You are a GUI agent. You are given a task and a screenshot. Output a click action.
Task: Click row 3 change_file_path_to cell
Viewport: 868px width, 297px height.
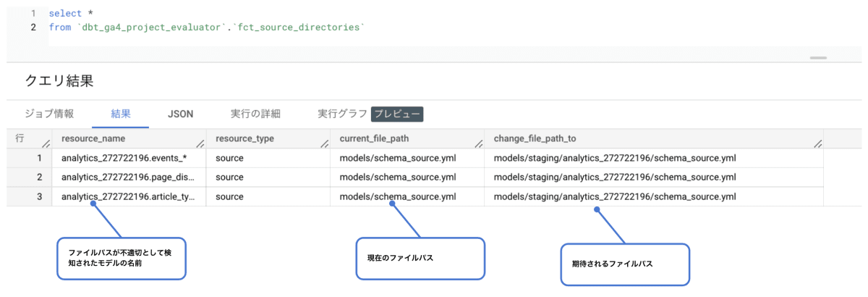pos(615,196)
